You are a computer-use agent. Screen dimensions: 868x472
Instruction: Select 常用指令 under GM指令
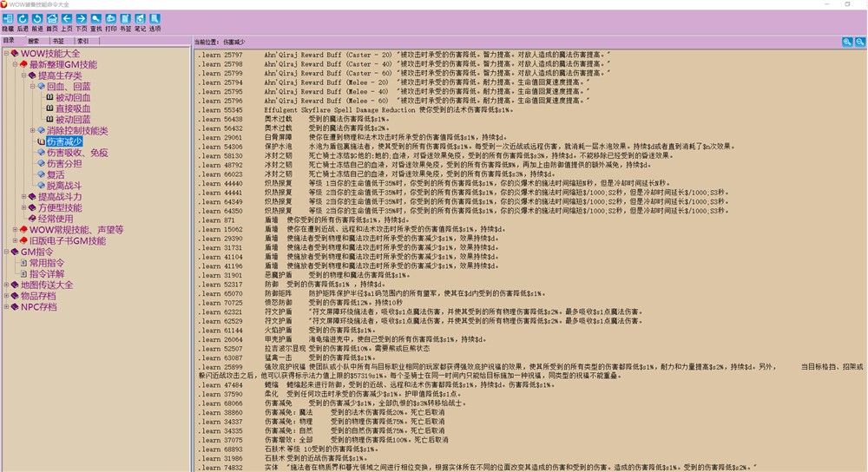pos(46,263)
